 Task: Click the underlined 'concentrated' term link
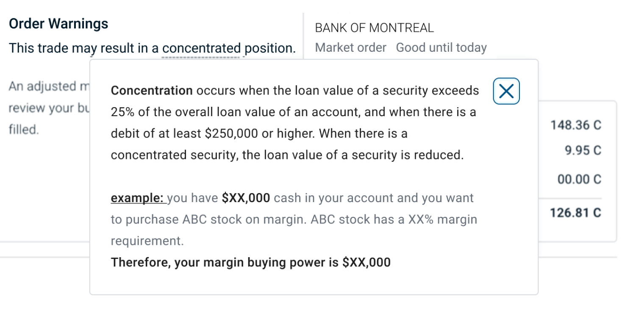point(201,48)
